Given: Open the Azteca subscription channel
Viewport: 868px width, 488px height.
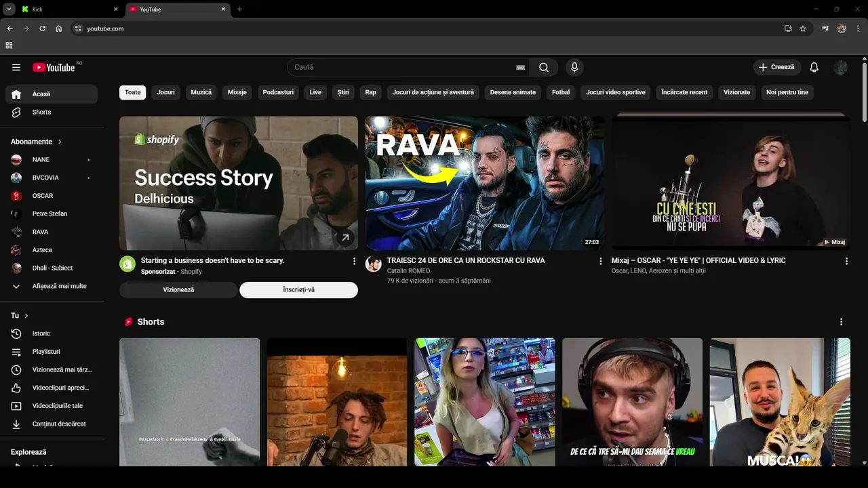Looking at the screenshot, I should tap(52, 250).
